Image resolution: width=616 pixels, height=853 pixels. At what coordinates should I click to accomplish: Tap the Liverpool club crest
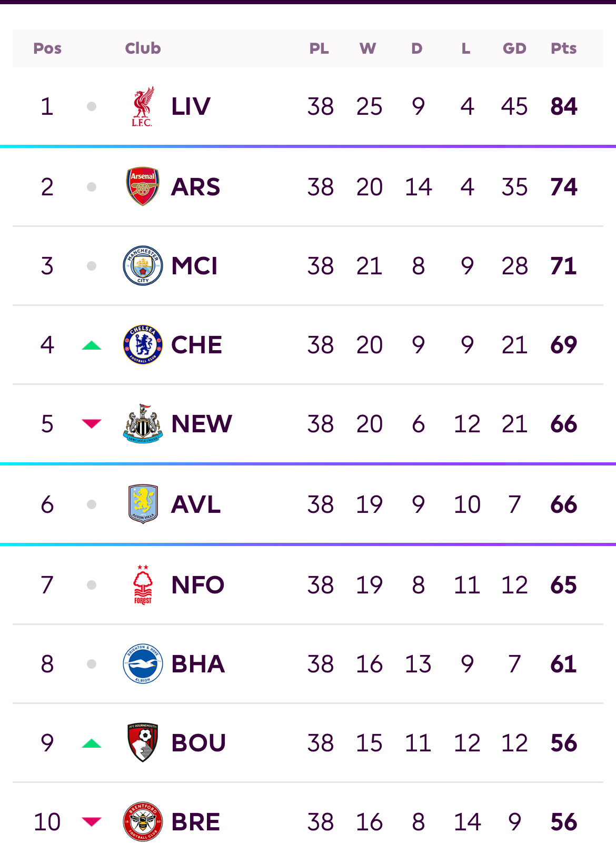(143, 106)
